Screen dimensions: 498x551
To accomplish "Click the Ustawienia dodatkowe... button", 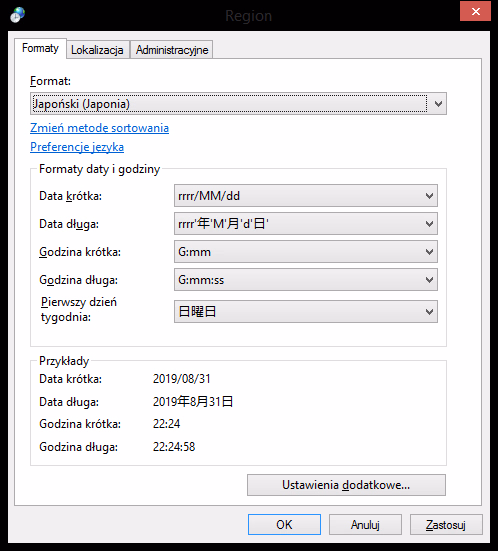I will [346, 485].
